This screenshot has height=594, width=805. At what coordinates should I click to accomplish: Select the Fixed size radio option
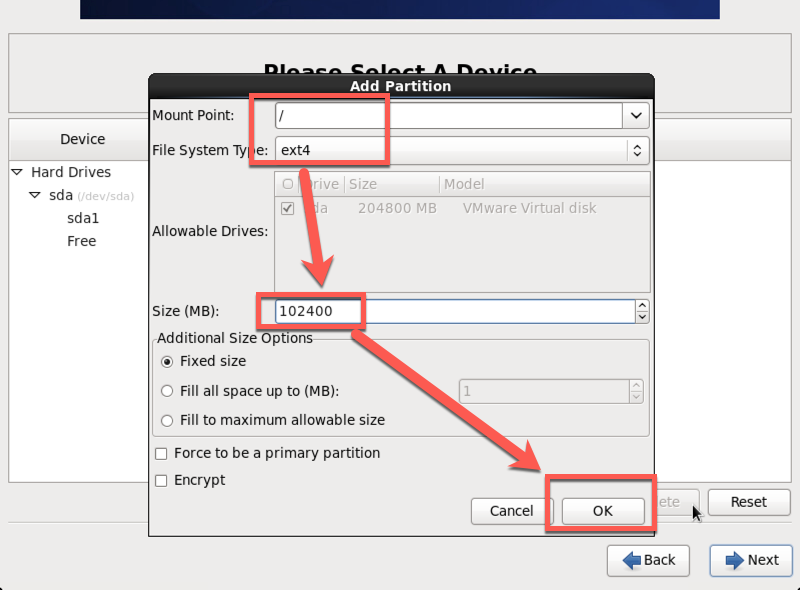point(167,361)
